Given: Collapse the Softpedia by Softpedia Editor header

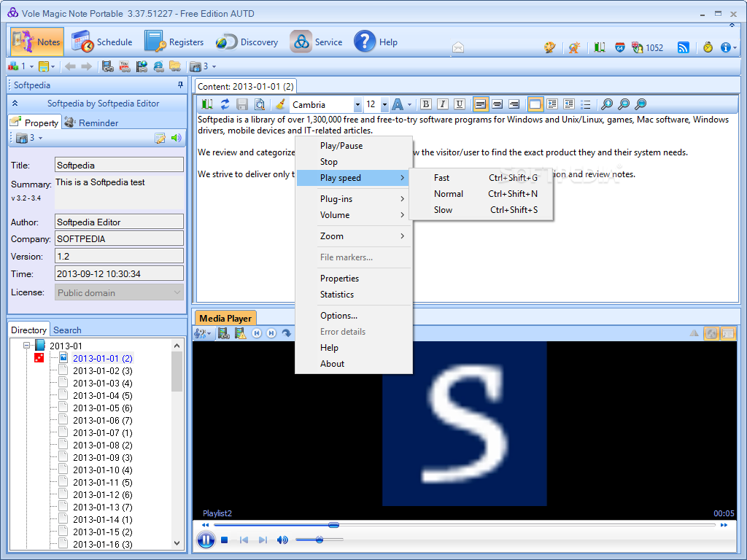Looking at the screenshot, I should [15, 103].
